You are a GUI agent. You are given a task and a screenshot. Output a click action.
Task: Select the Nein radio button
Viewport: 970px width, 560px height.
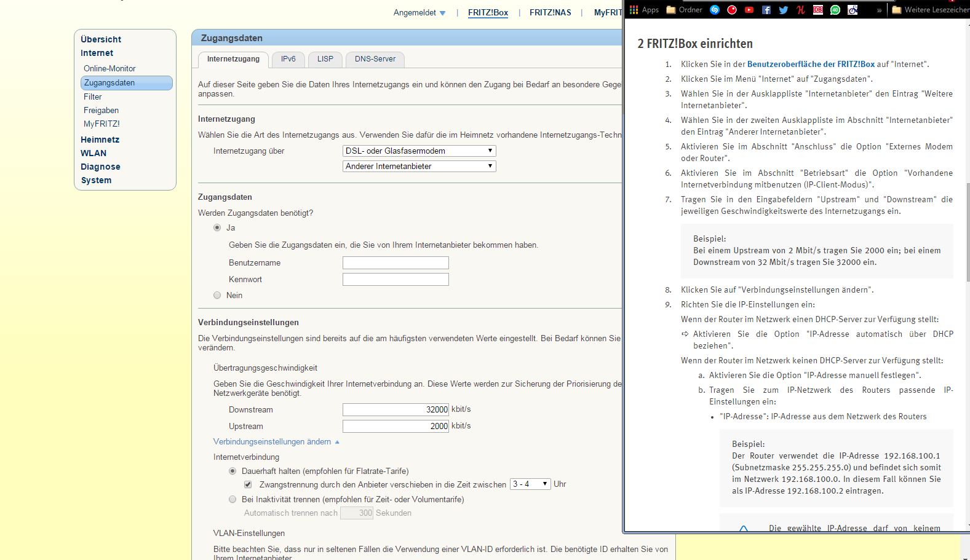coord(217,295)
